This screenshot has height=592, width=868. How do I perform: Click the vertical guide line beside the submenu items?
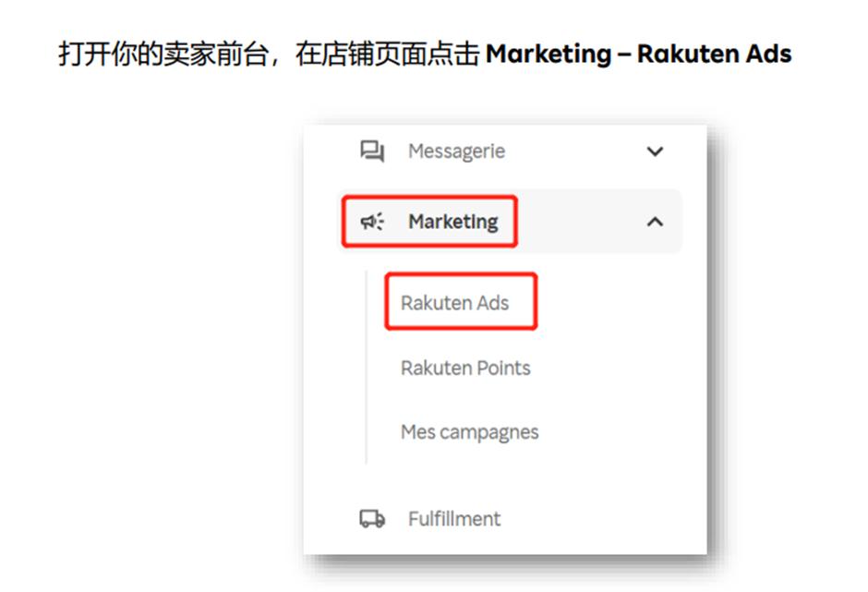tap(366, 367)
